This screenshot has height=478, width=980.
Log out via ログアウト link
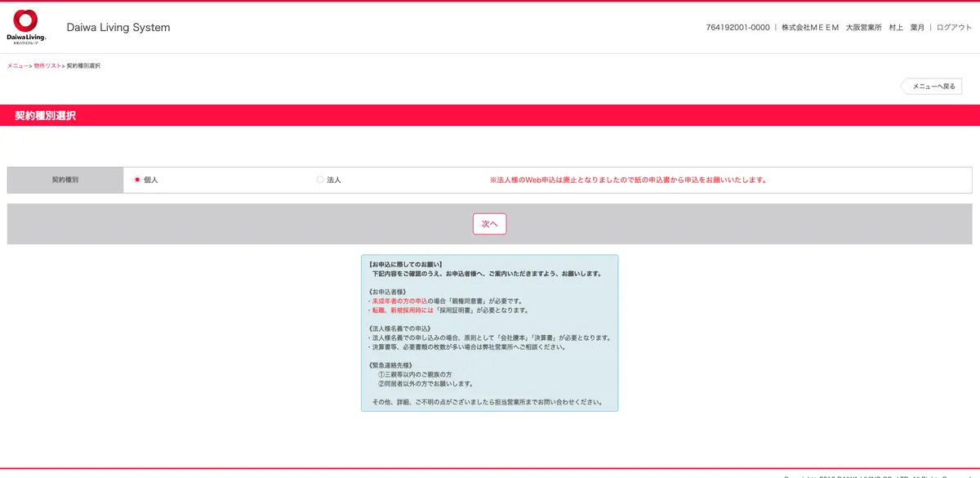click(954, 28)
